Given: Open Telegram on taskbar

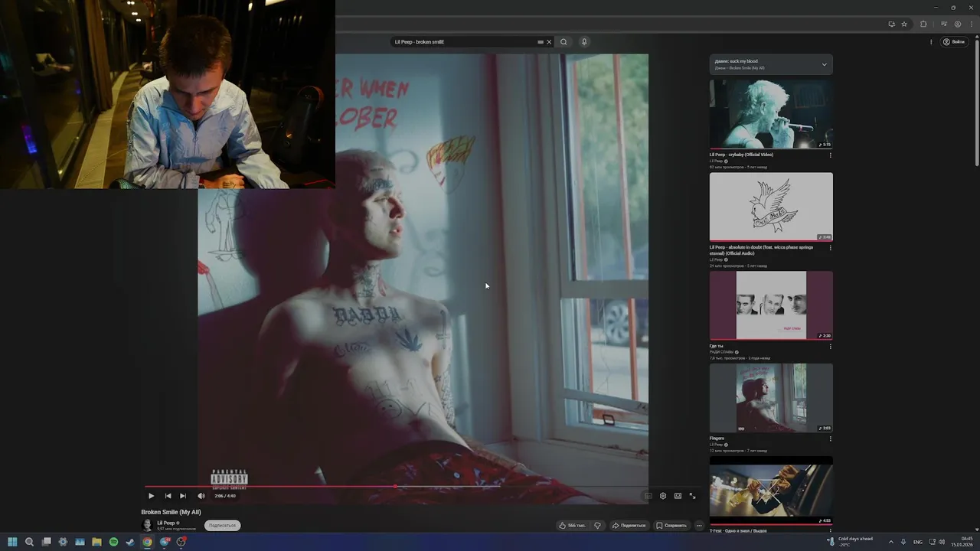Looking at the screenshot, I should [164, 542].
